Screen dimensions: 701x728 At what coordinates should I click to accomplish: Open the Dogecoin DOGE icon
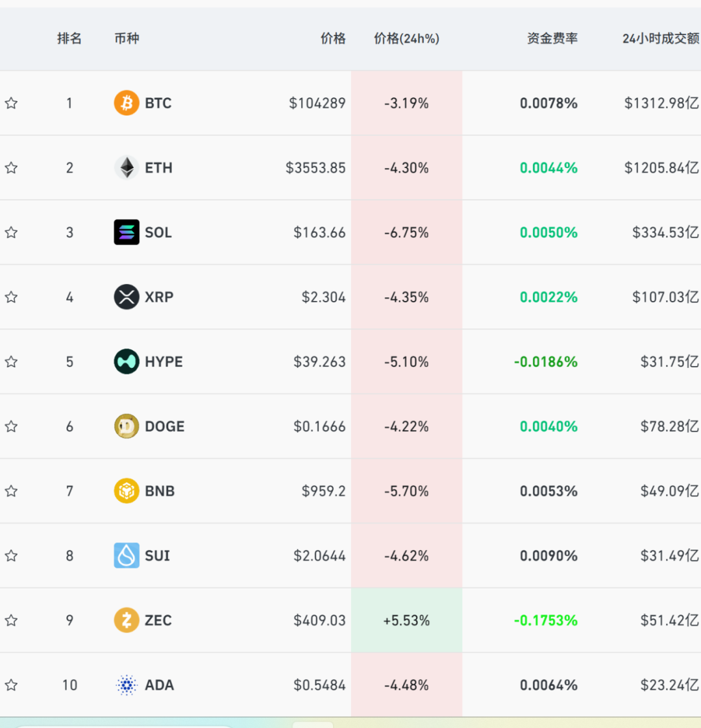[x=127, y=426]
